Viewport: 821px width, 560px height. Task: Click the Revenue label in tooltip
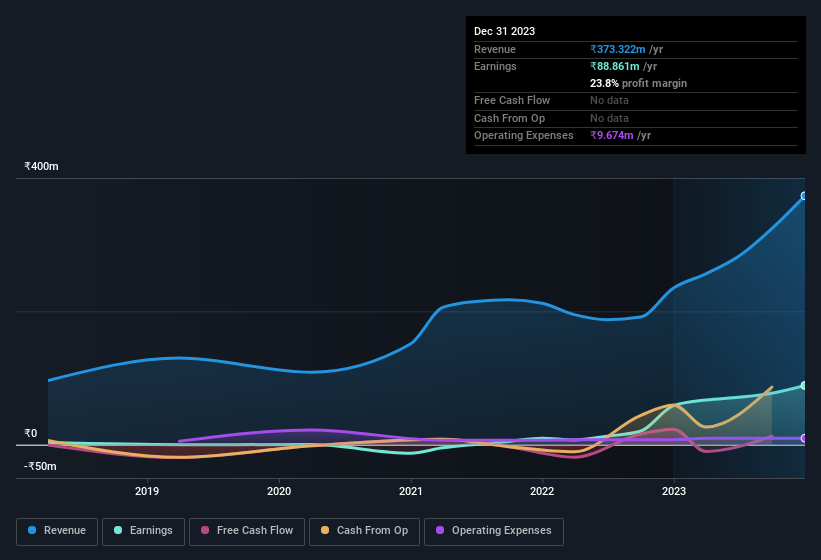pyautogui.click(x=495, y=49)
